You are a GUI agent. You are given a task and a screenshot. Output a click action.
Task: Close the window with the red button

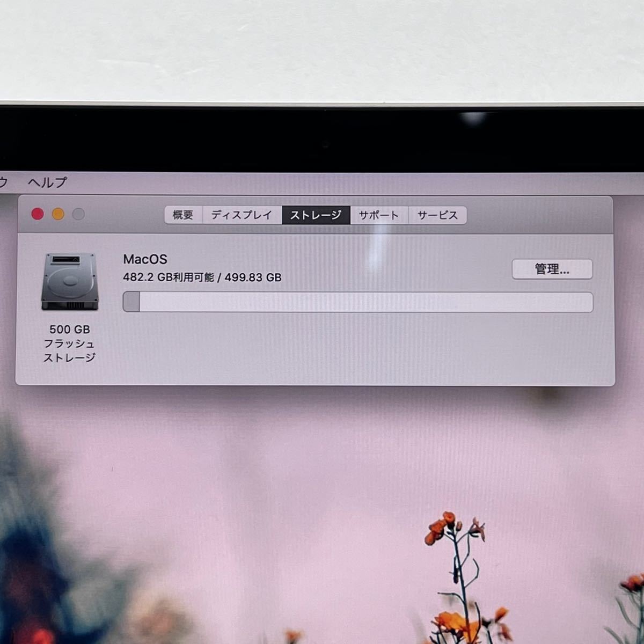38,214
